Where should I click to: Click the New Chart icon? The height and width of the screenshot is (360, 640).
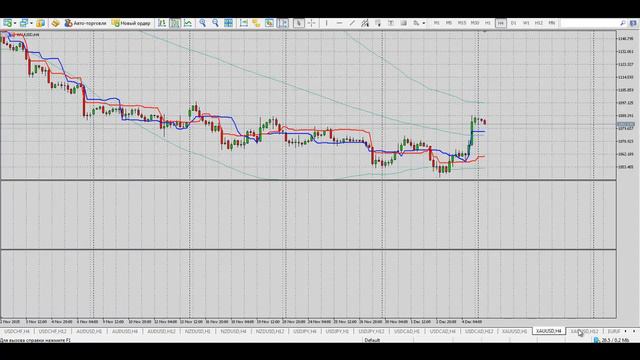[7, 23]
